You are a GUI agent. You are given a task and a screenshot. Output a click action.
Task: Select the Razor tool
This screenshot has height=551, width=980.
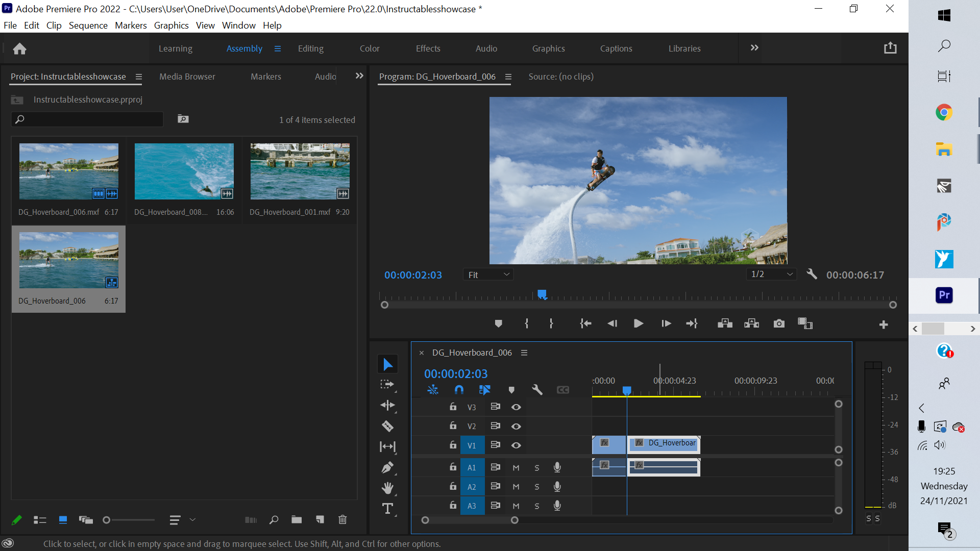387,426
